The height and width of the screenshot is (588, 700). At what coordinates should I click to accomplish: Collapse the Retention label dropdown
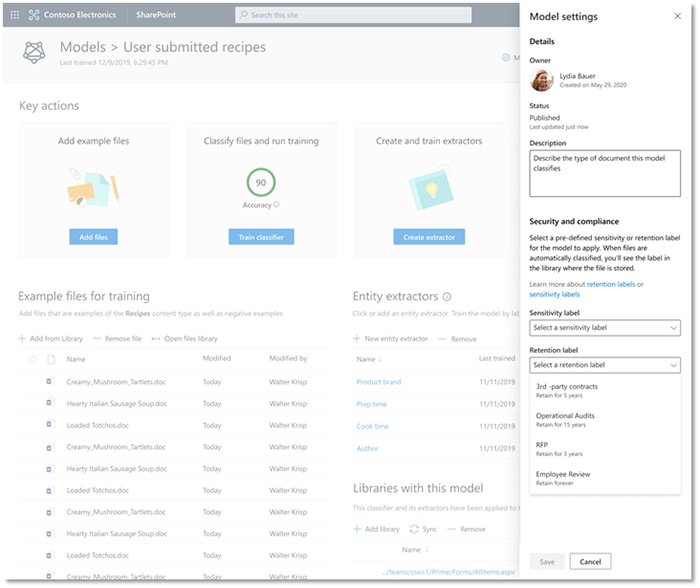(605, 365)
